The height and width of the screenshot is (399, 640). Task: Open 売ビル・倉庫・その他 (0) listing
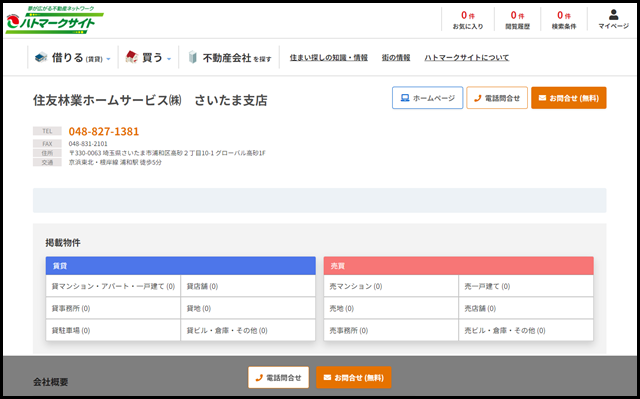coord(526,330)
